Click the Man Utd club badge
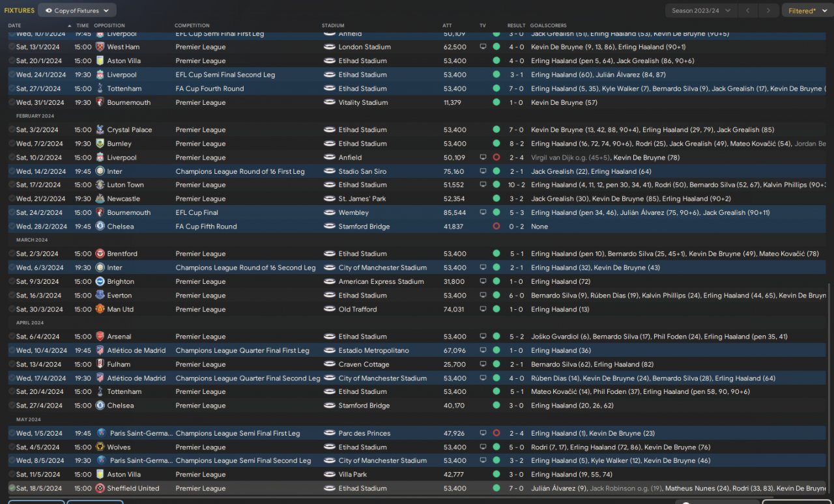 click(x=100, y=309)
